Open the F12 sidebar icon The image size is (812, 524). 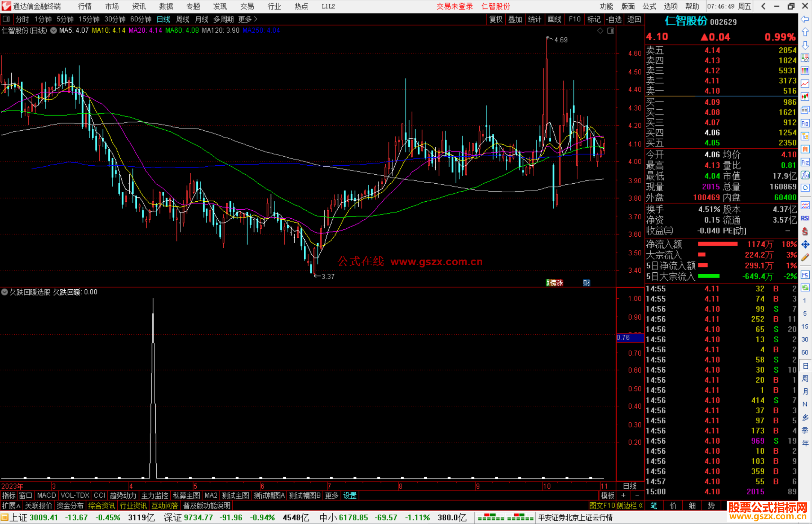coord(805,162)
